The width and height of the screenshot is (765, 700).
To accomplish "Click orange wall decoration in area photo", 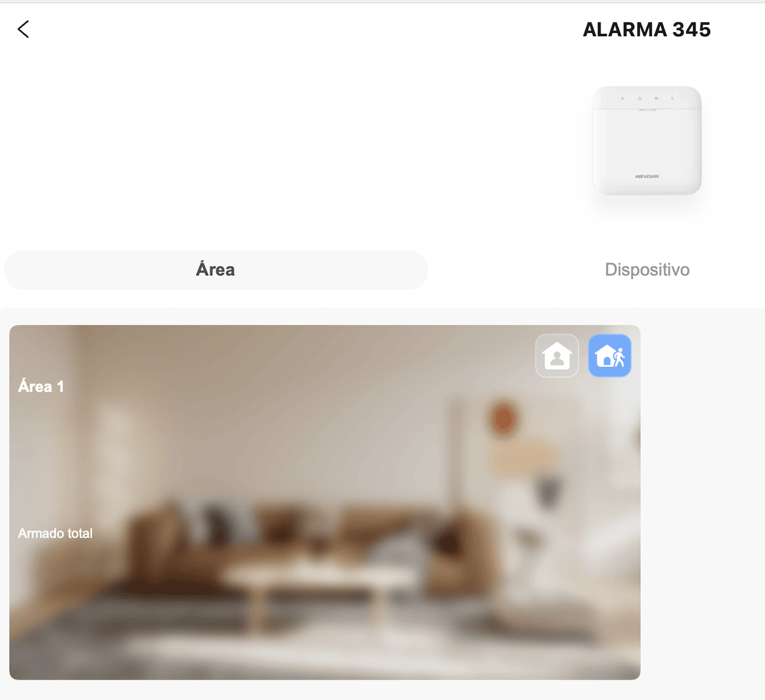I will (x=503, y=419).
